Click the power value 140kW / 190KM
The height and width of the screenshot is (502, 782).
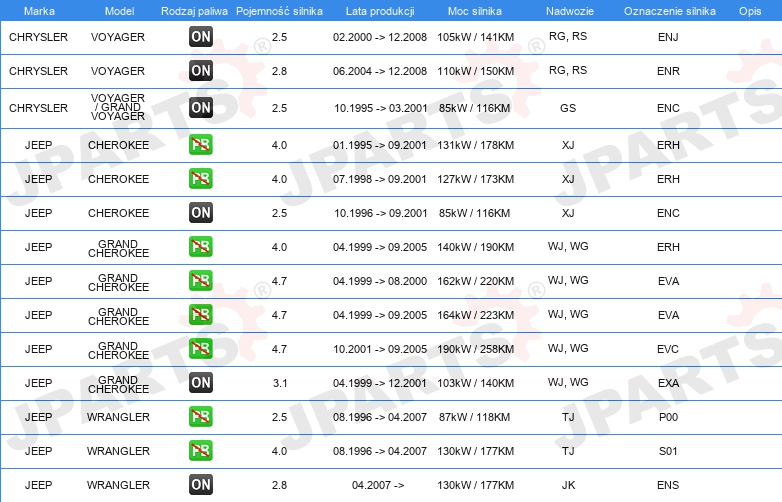coord(475,247)
